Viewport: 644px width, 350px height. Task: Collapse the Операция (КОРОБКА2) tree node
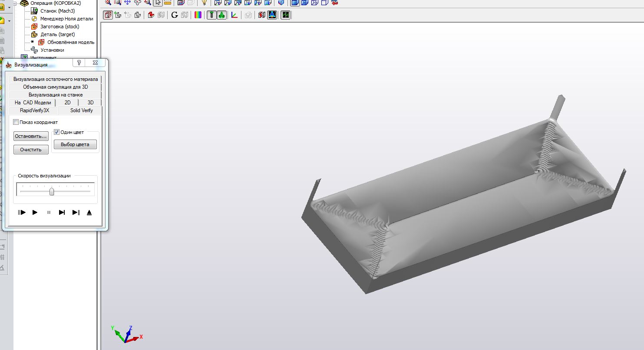16,3
